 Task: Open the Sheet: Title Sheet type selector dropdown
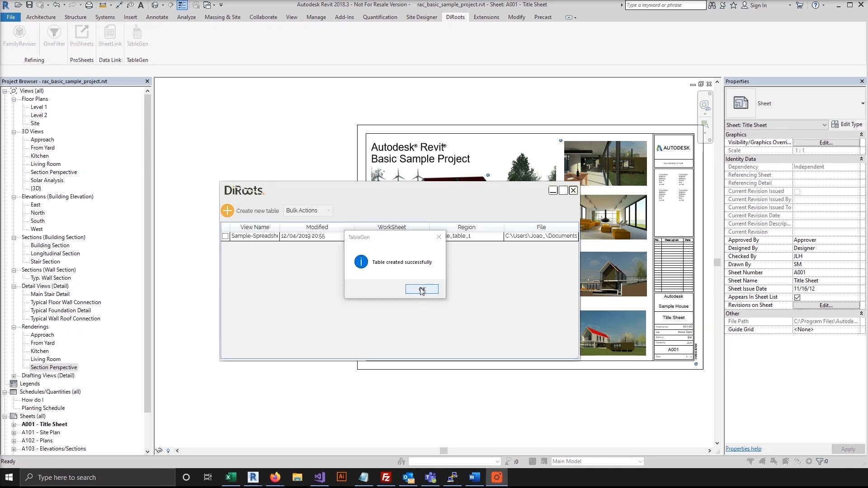824,125
